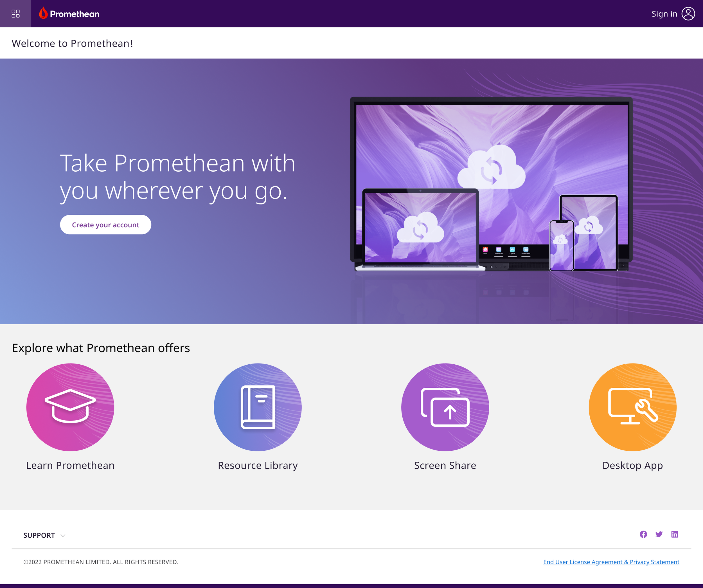Click the Promethean flame logo
Screen dimensions: 703x588
[x=69, y=14]
